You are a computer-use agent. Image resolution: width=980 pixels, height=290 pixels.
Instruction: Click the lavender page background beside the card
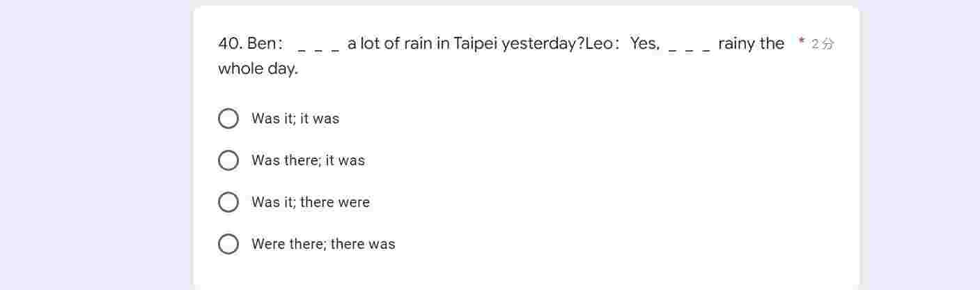coord(98,145)
